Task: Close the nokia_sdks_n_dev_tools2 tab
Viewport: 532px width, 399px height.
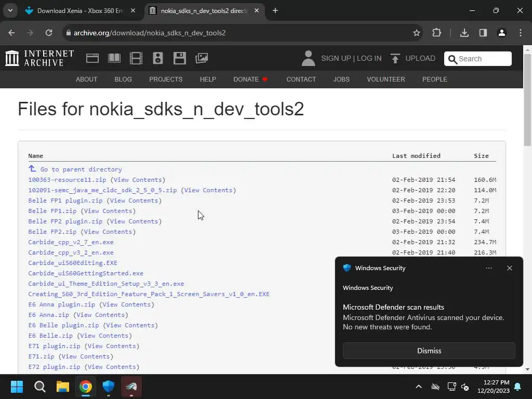Action: click(257, 11)
